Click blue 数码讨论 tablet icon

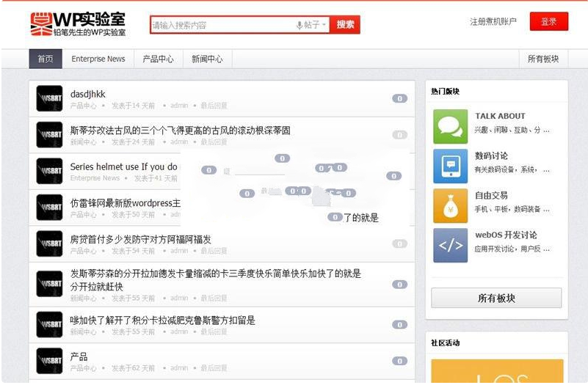[451, 166]
